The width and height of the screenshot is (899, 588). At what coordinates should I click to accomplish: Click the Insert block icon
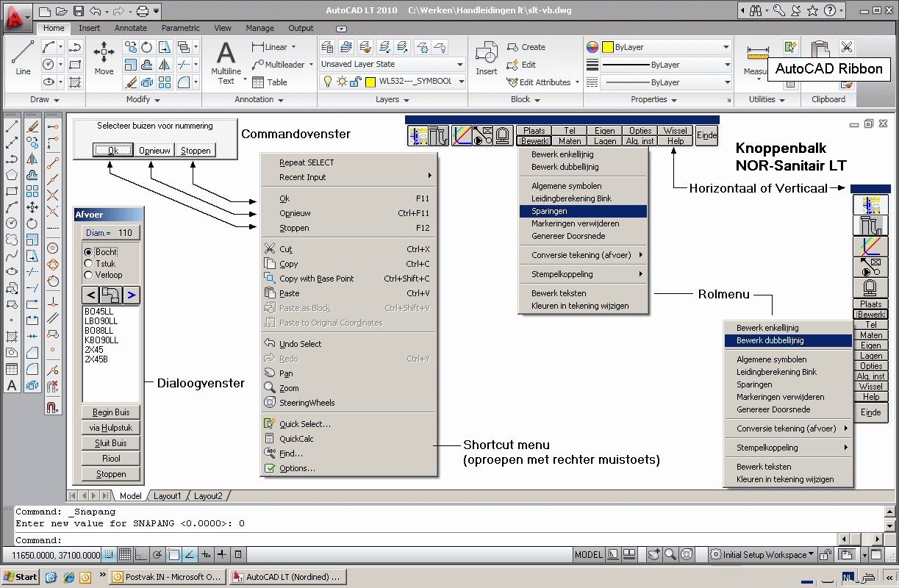click(487, 57)
